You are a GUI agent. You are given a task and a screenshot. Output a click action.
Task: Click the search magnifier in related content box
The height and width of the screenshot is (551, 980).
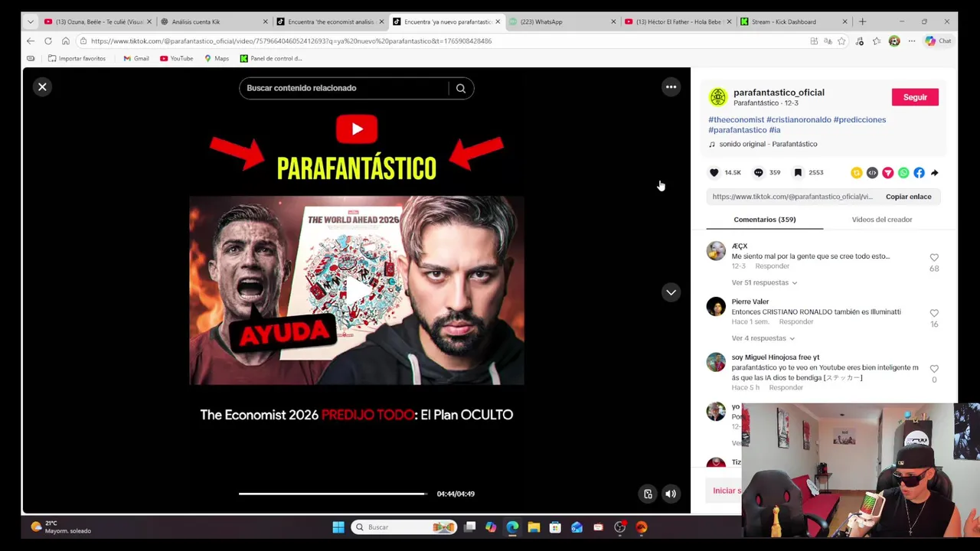pos(461,88)
